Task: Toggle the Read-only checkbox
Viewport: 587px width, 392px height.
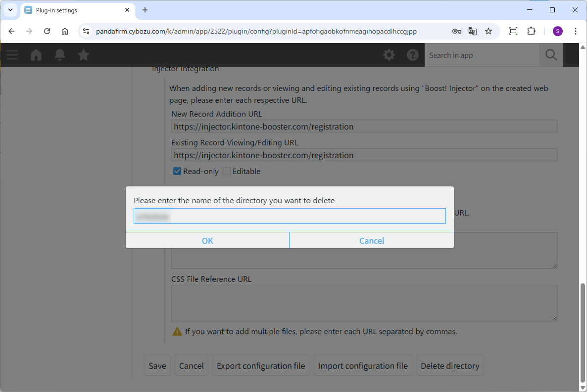Action: [177, 171]
